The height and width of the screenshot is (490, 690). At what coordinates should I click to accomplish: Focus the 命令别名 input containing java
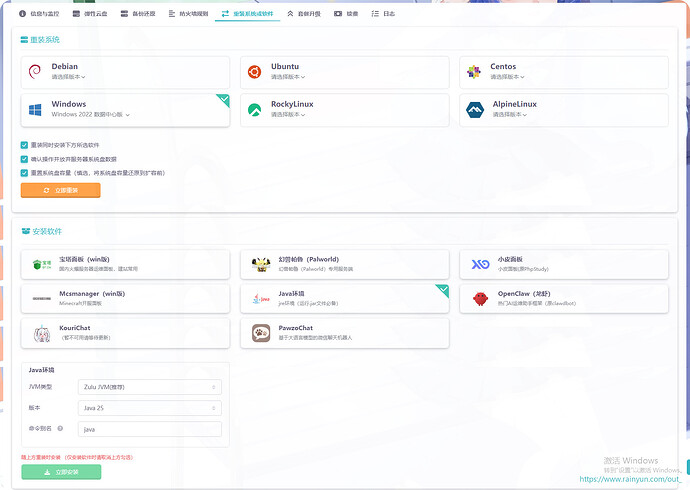150,429
